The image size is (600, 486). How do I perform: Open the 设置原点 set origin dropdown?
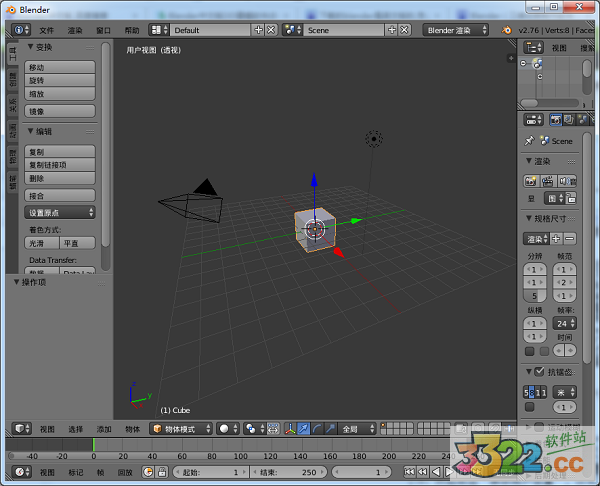point(60,212)
